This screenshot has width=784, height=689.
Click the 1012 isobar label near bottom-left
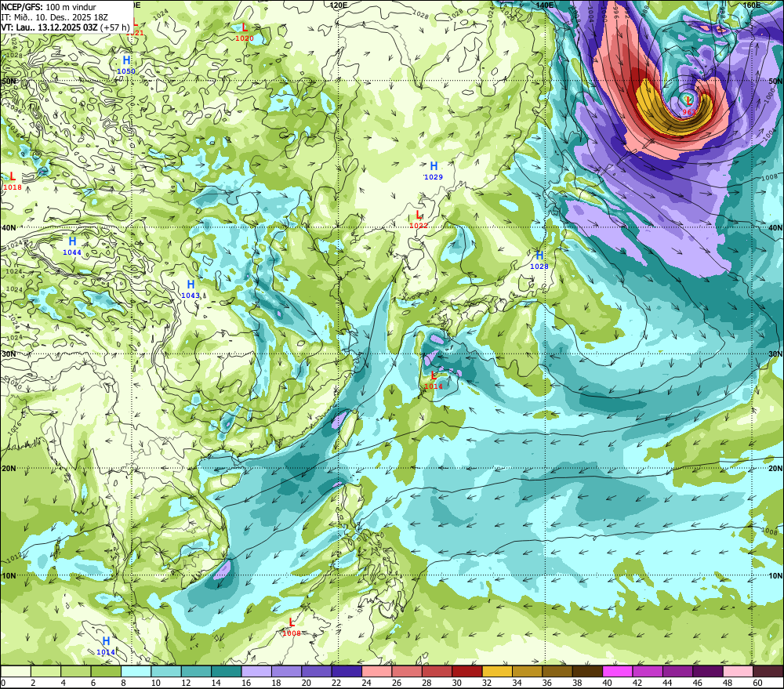14,557
